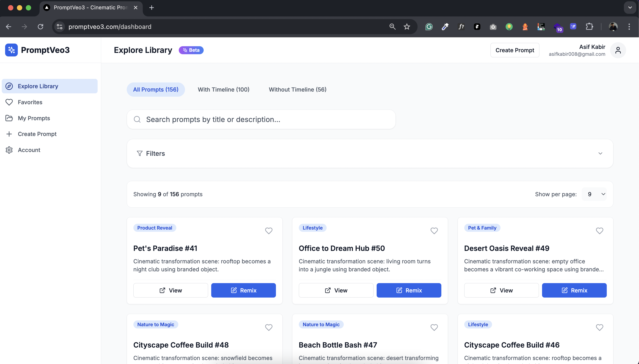Click the PromptVeo3 sparkle logo icon

point(11,50)
